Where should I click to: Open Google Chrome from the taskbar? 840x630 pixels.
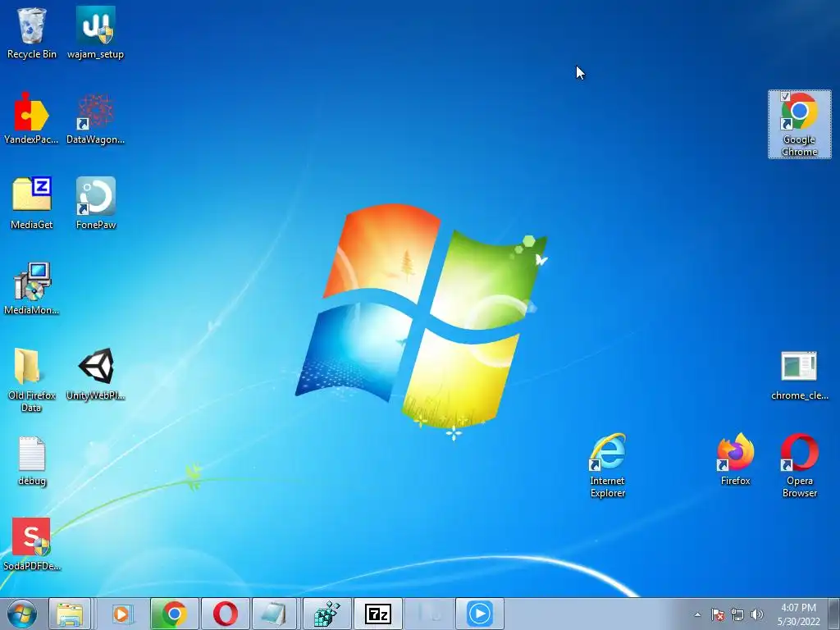click(174, 614)
